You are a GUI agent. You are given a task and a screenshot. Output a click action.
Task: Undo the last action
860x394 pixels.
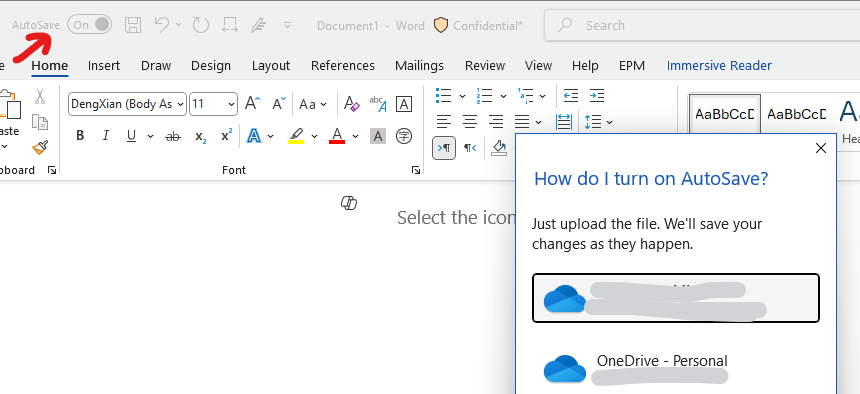click(162, 25)
